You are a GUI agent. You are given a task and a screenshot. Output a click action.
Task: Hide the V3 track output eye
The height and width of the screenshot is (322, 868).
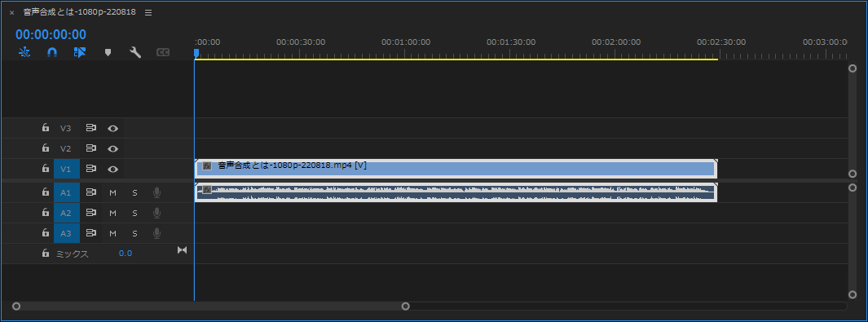click(113, 128)
